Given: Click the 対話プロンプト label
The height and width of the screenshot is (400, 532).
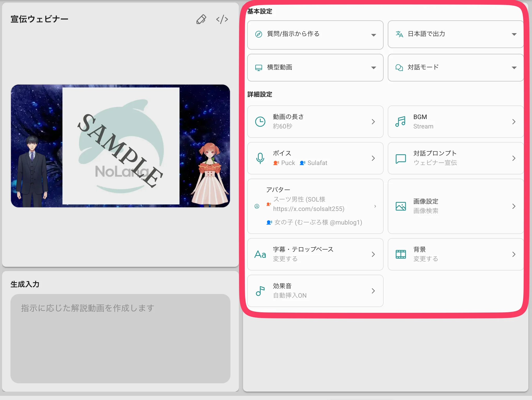Looking at the screenshot, I should [435, 153].
